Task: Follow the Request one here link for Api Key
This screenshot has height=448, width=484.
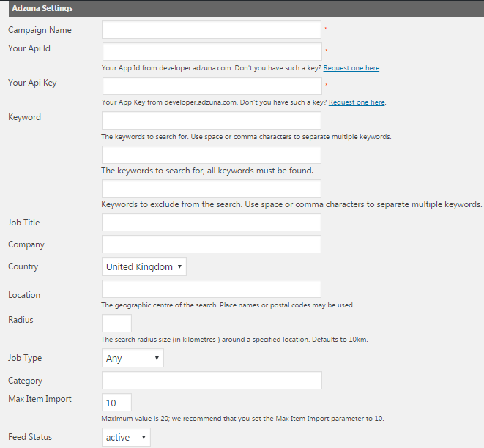Action: (x=357, y=102)
